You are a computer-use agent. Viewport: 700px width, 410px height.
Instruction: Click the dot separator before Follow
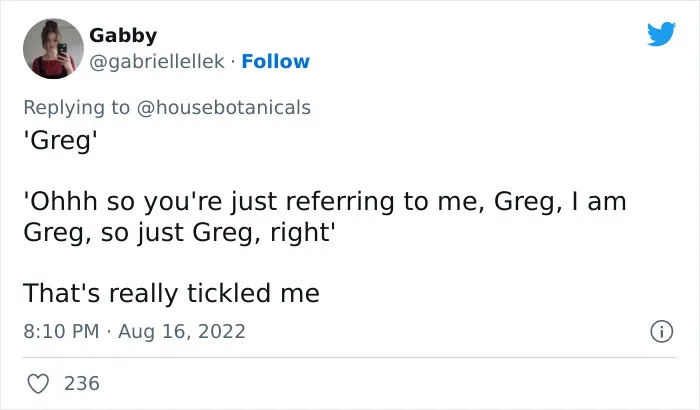tap(233, 63)
